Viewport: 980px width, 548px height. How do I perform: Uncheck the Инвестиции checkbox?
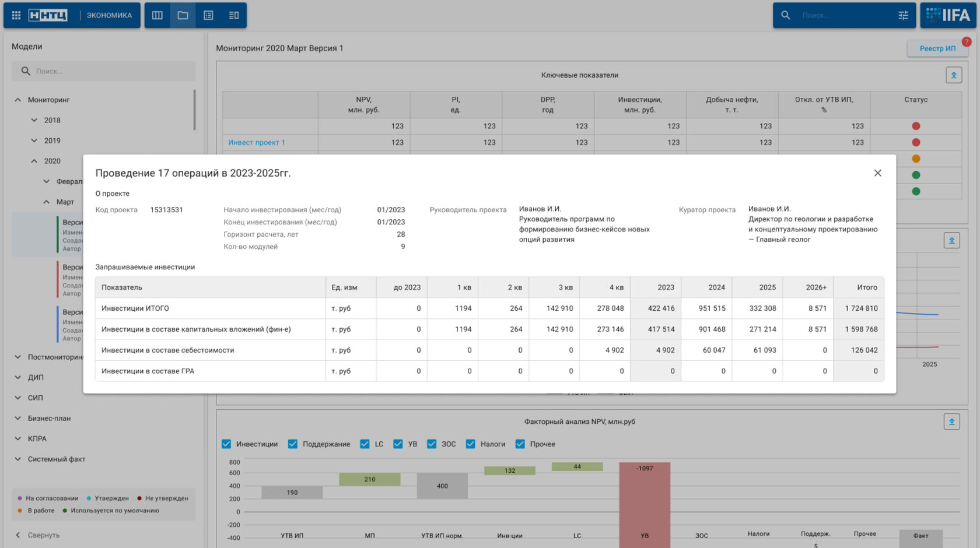click(x=226, y=444)
